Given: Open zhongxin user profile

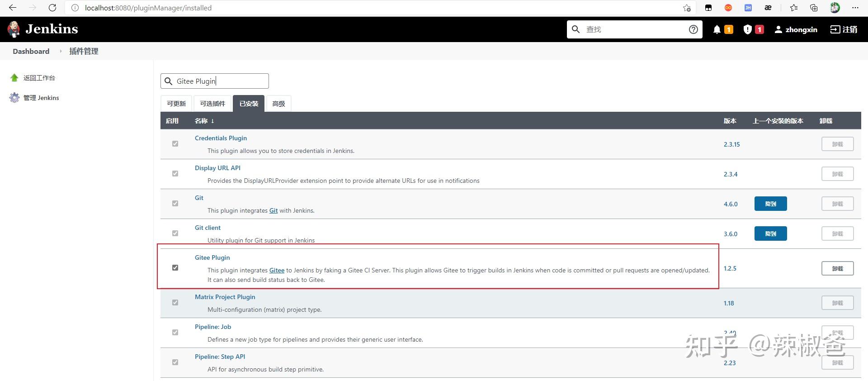Looking at the screenshot, I should (x=796, y=29).
